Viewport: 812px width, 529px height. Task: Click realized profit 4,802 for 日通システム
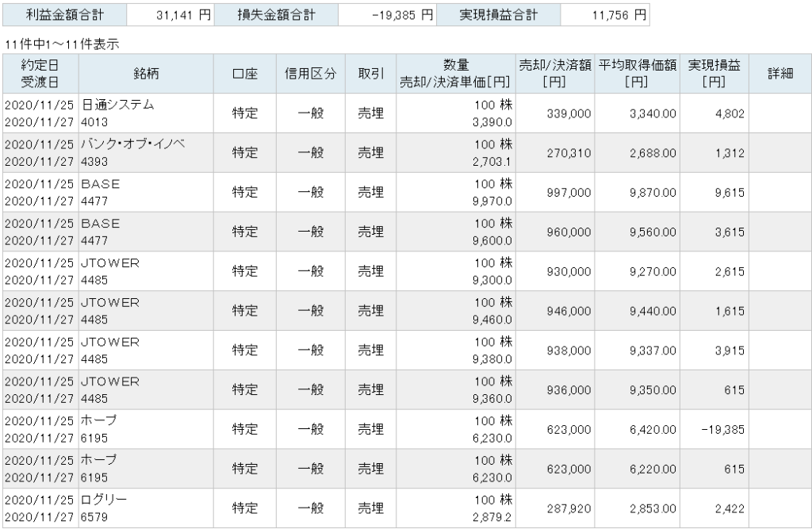tap(730, 113)
